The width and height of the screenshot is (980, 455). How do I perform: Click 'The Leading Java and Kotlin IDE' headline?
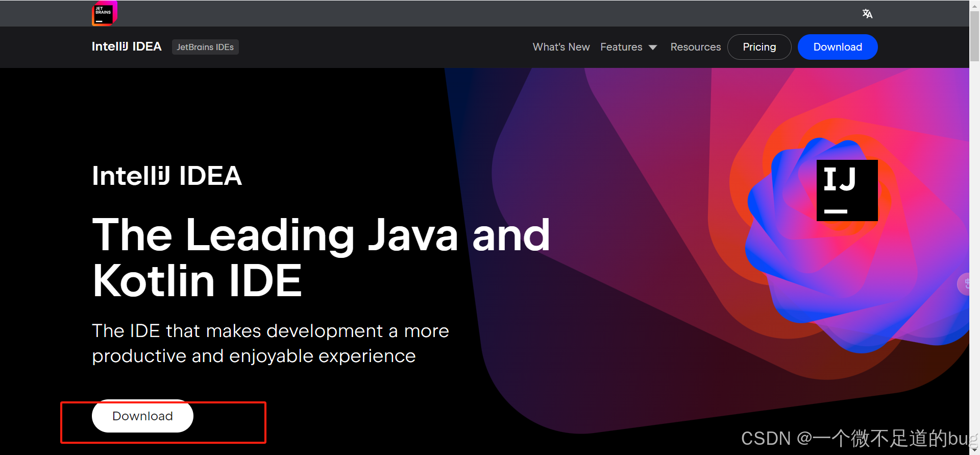[321, 257]
